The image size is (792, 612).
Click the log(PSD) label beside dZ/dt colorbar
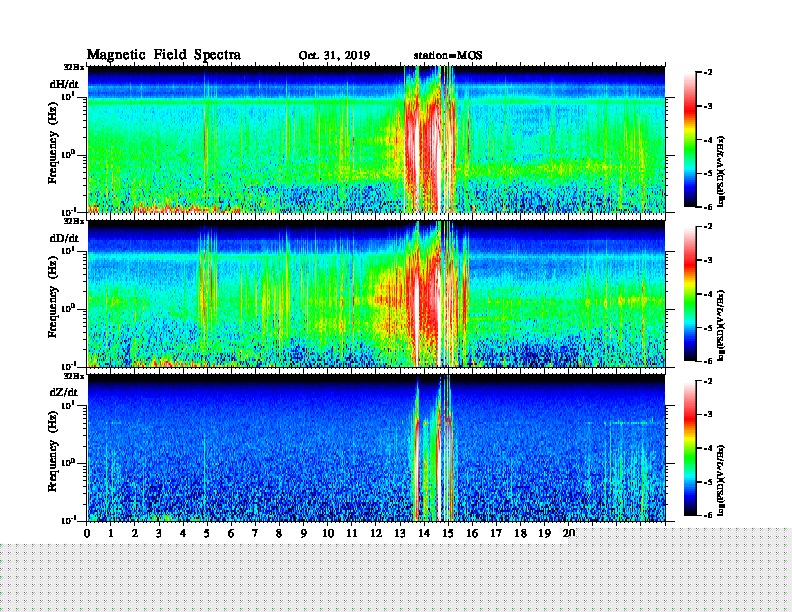click(721, 480)
